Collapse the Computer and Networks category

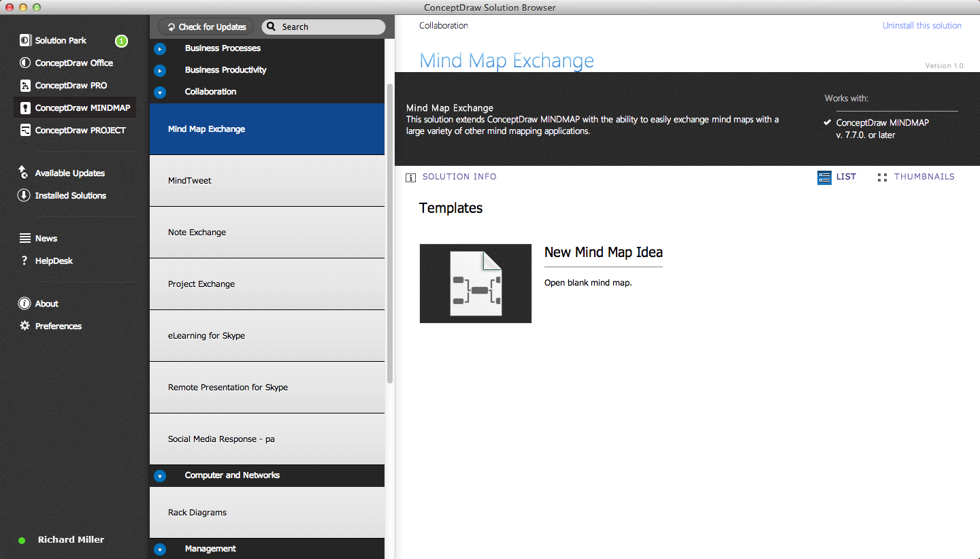point(160,476)
